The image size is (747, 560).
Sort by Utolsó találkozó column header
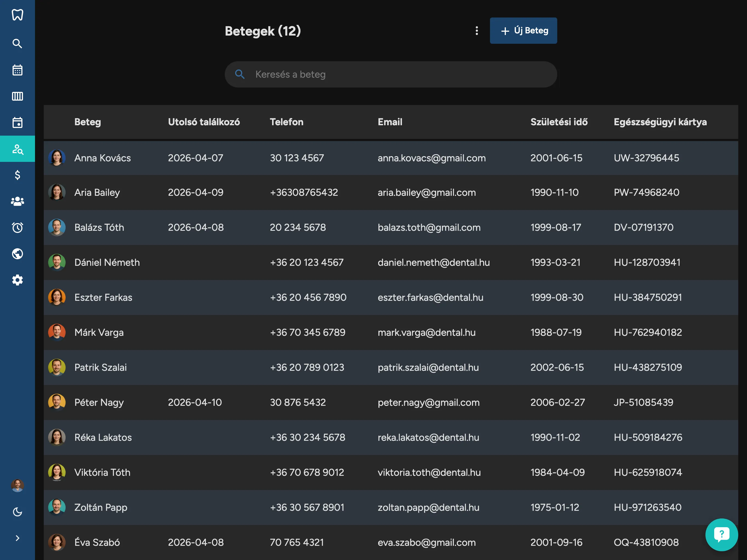(x=204, y=122)
